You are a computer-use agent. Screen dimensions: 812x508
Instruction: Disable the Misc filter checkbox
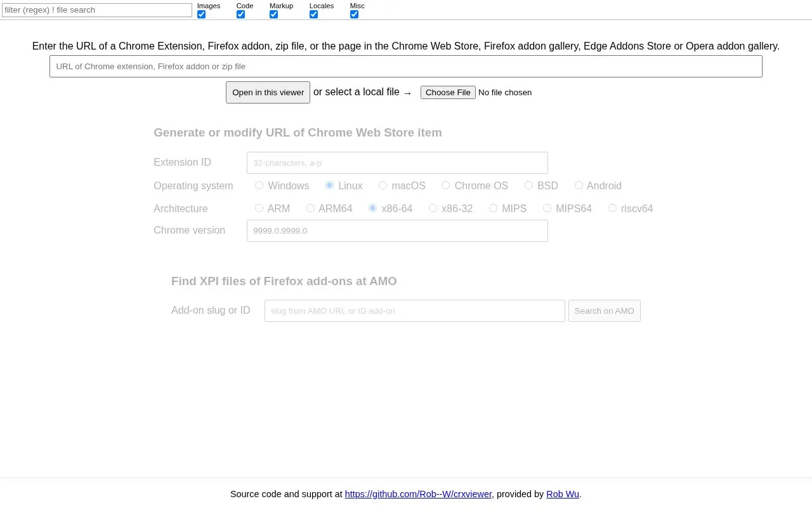coord(354,14)
